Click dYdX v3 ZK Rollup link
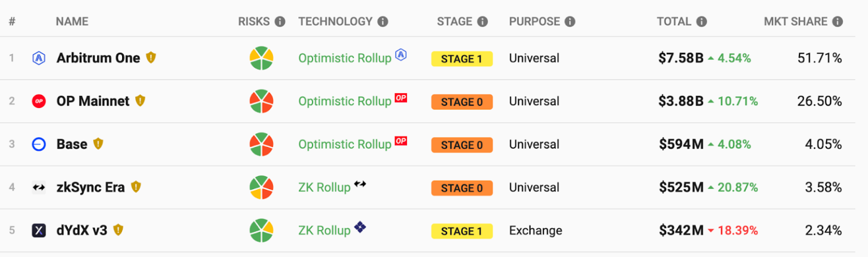Image resolution: width=868 pixels, height=257 pixels. (324, 230)
